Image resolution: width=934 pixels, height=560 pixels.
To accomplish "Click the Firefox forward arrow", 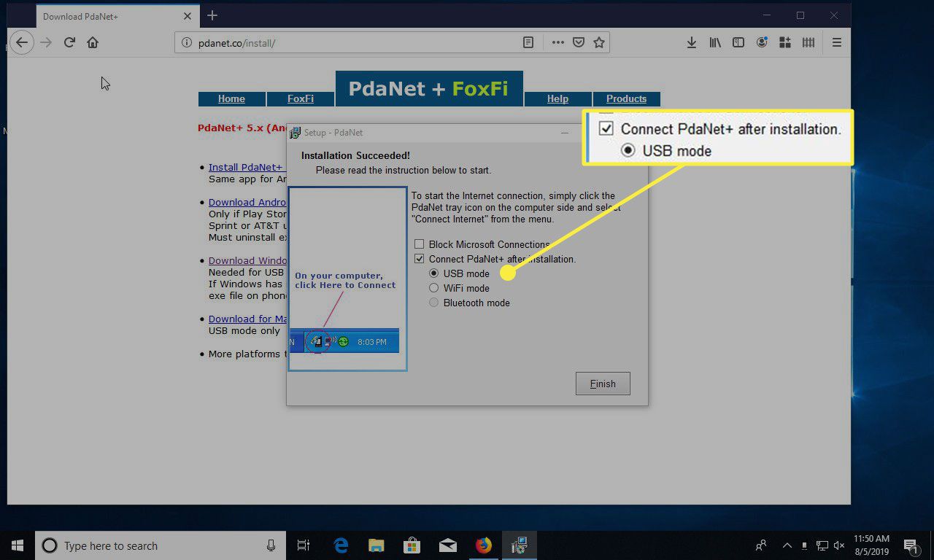I will pos(46,42).
